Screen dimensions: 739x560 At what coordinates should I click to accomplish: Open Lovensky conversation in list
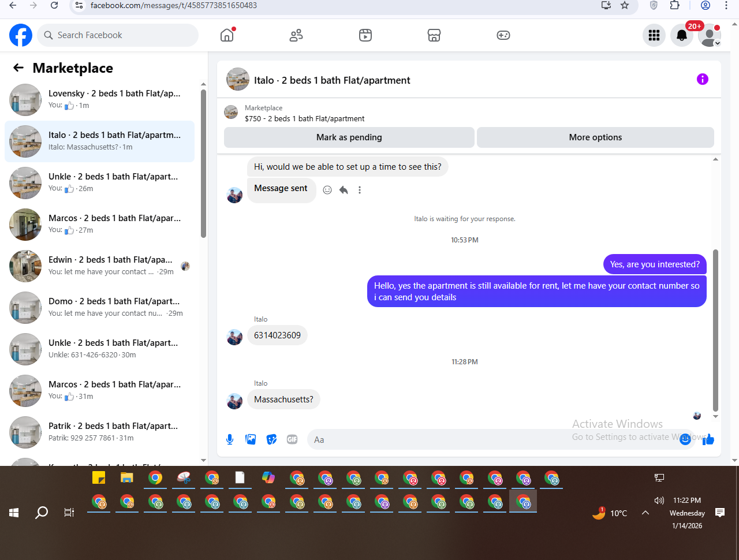tap(99, 100)
